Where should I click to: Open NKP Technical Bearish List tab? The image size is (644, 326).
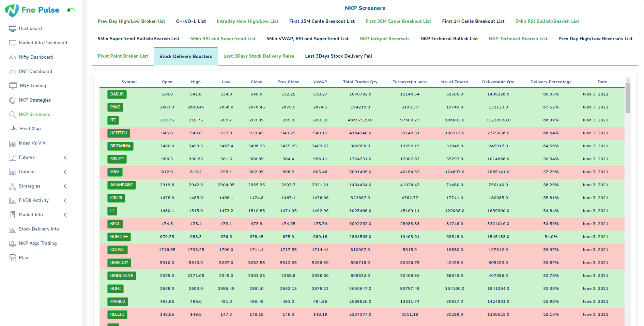point(518,39)
